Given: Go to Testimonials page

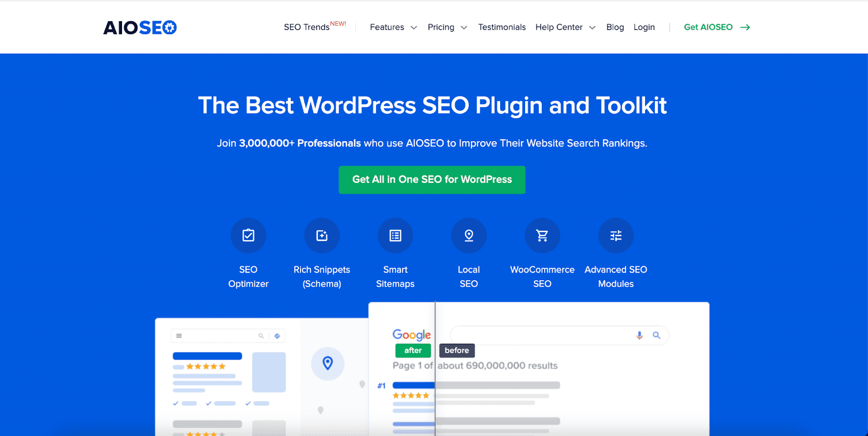Looking at the screenshot, I should tap(502, 27).
